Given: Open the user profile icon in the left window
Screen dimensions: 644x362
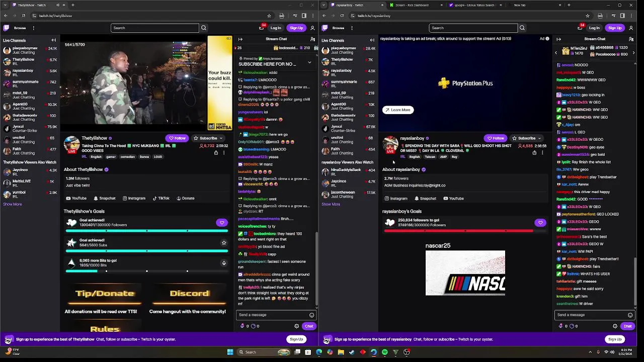Looking at the screenshot, I should (312, 28).
